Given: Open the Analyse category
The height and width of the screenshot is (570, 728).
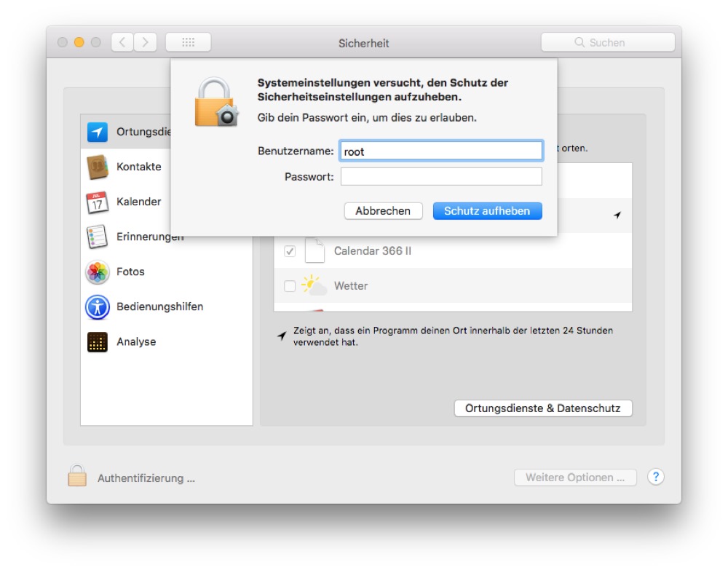Looking at the screenshot, I should [x=135, y=341].
